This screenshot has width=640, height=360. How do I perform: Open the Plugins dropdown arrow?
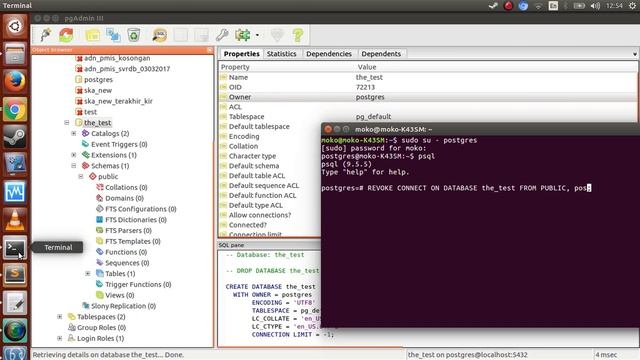point(257,35)
